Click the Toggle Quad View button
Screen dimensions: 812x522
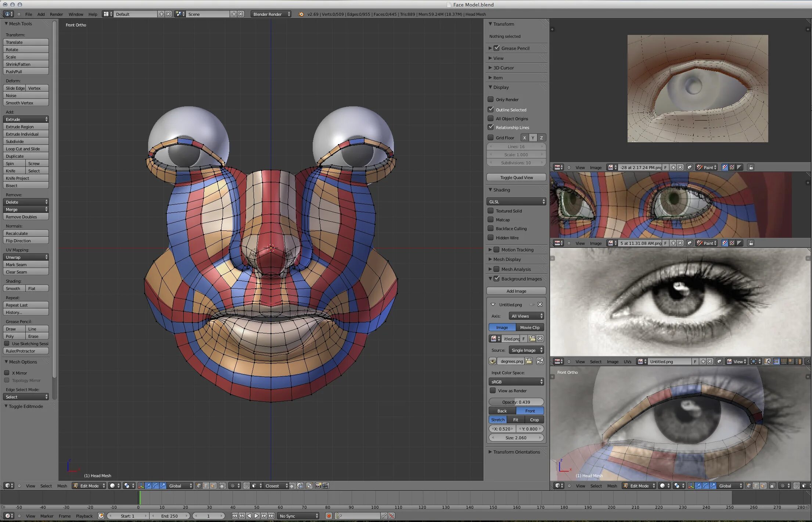(516, 178)
